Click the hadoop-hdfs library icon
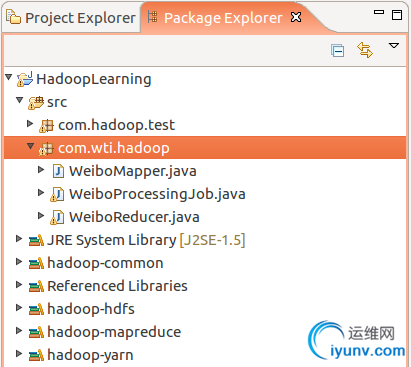The height and width of the screenshot is (367, 411). click(x=36, y=309)
